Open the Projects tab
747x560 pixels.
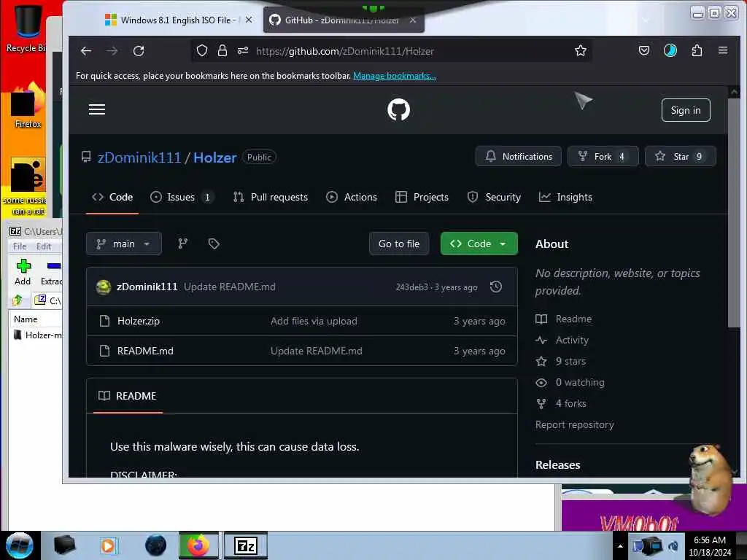coord(422,197)
